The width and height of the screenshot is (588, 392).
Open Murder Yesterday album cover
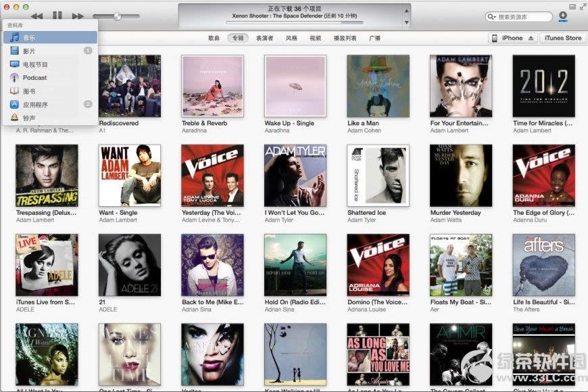pos(461,176)
